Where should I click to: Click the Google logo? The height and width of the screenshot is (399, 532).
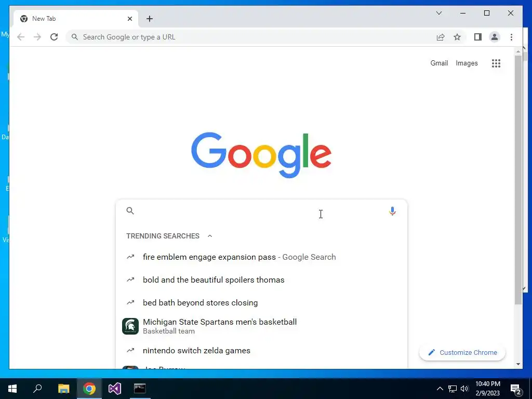tap(261, 155)
